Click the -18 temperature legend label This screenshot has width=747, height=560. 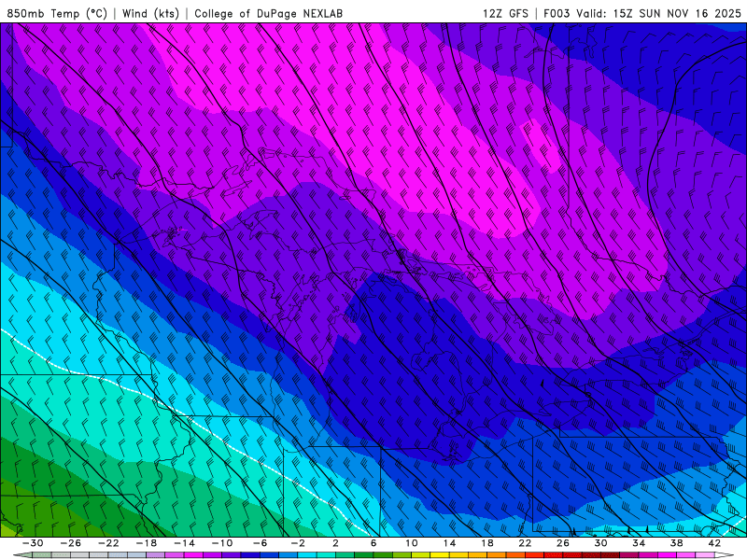(x=147, y=543)
